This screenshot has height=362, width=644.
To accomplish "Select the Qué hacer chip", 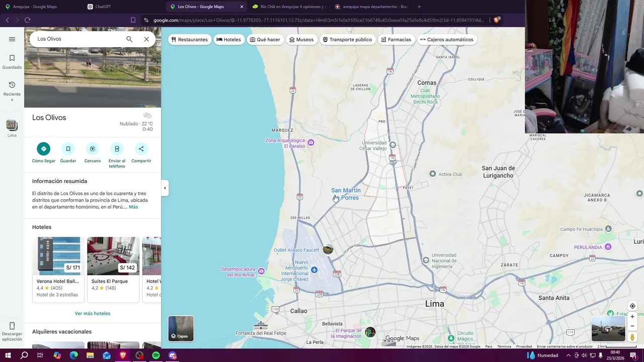I will (x=265, y=40).
